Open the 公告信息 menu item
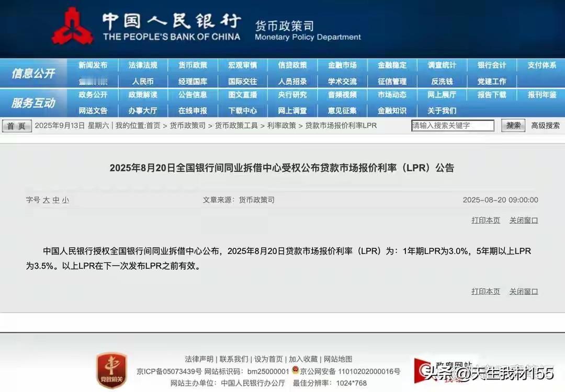Viewport: 565px width, 392px height. click(193, 95)
